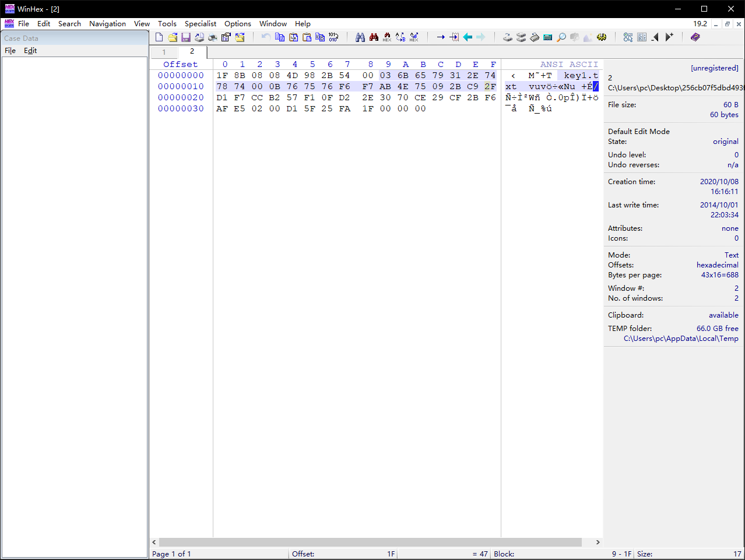745x560 pixels.
Task: Open Go To Offset with the arrow icon
Action: click(441, 37)
